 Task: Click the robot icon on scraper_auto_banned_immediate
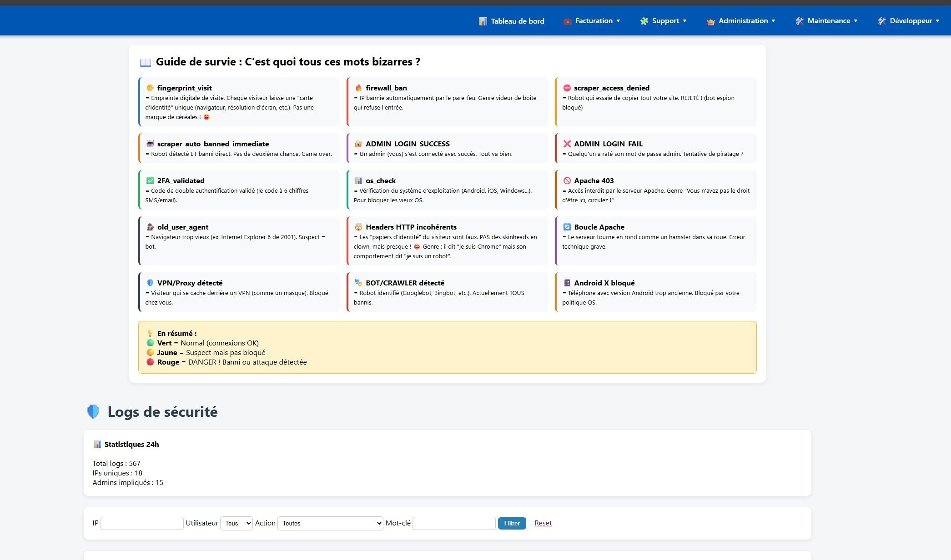[149, 144]
